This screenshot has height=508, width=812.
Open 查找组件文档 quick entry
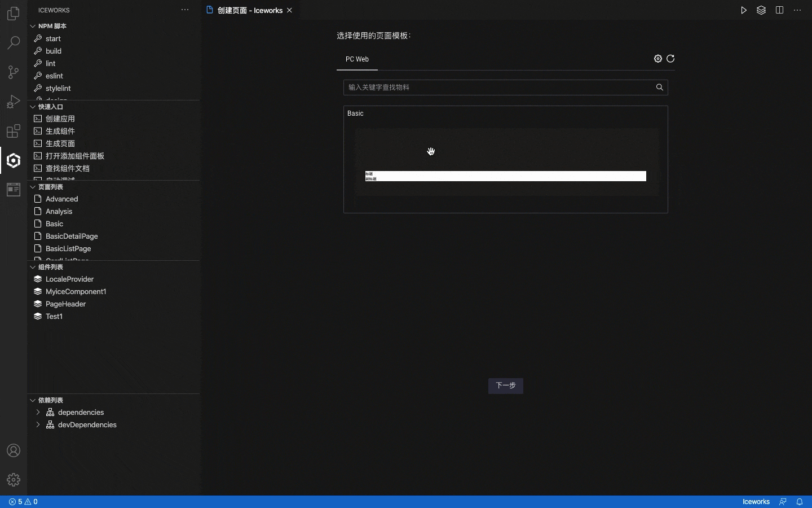[x=68, y=168]
